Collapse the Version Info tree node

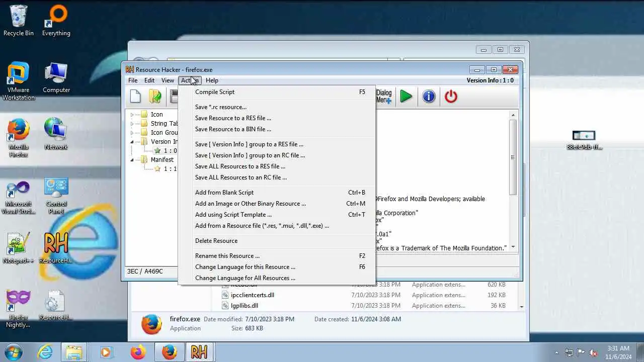point(132,142)
